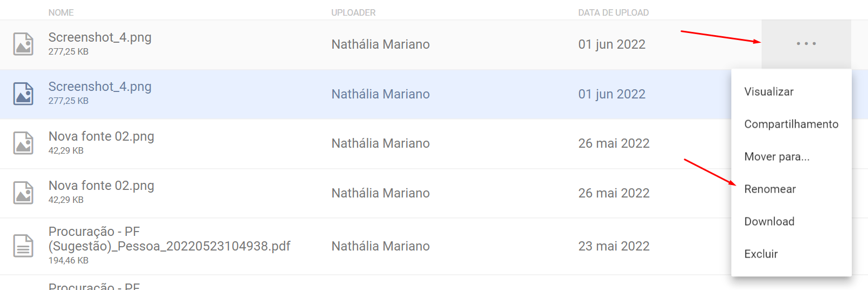Click image icon of highlighted Screenshot_4.png row
Screen dimensions: 868x290
[23, 94]
